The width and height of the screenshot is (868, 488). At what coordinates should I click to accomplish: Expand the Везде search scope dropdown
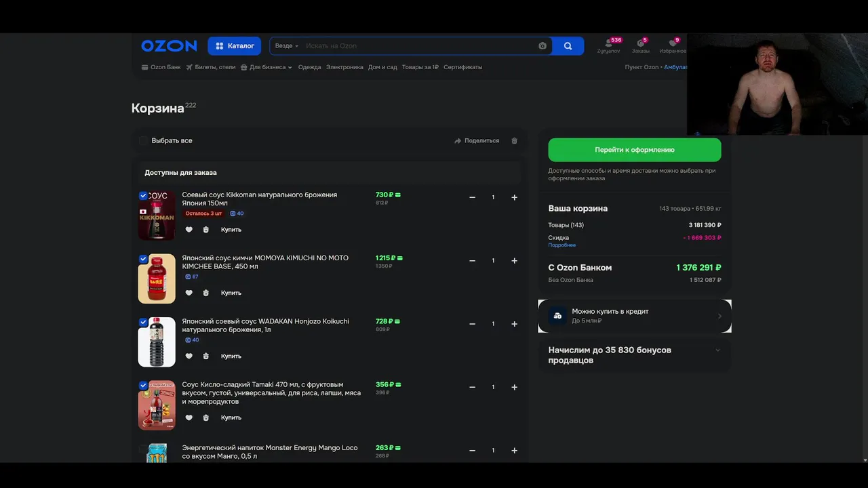pyautogui.click(x=286, y=46)
